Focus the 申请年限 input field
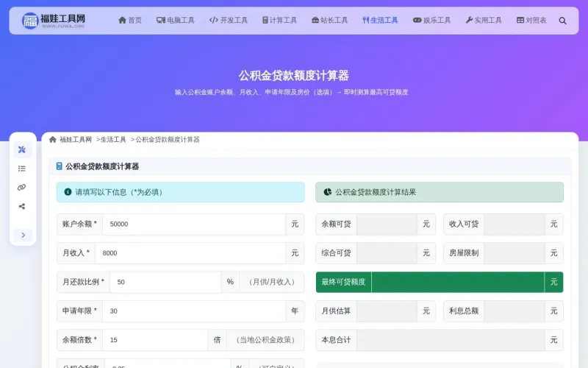 coord(194,311)
